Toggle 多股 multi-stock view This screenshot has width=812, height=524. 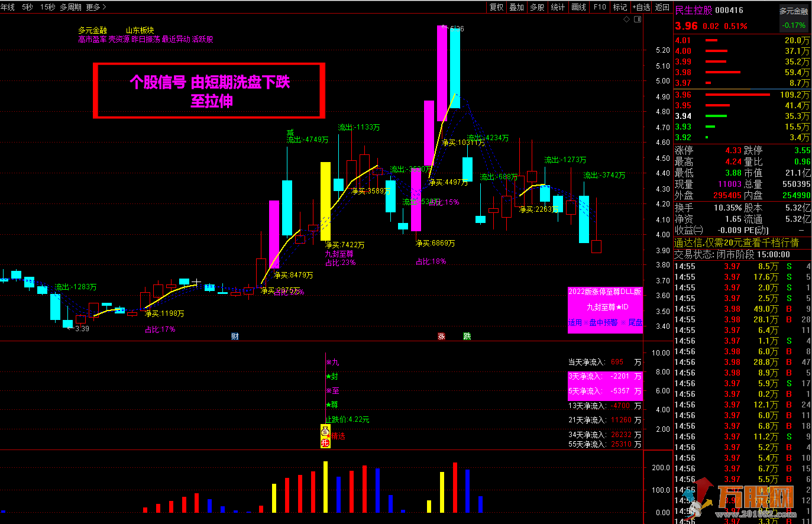[537, 7]
